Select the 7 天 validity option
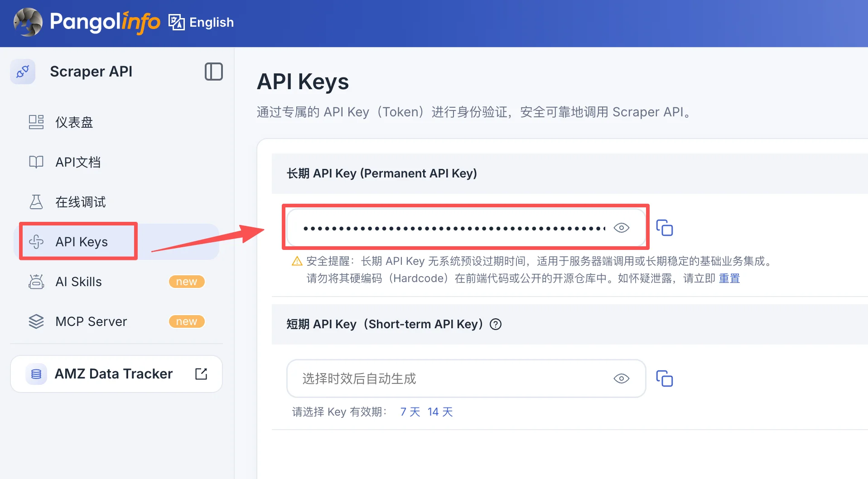Screen dimensions: 868x479 410,412
